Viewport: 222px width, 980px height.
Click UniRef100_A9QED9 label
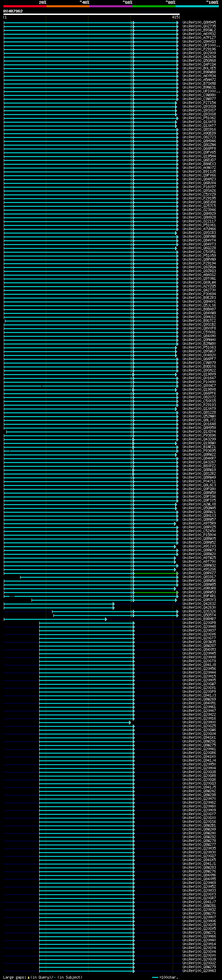199,133
